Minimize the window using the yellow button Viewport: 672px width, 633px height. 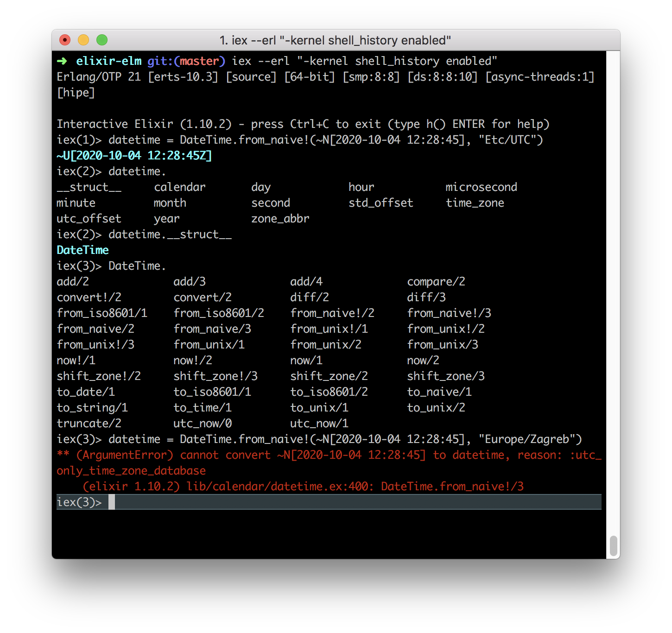pos(83,40)
